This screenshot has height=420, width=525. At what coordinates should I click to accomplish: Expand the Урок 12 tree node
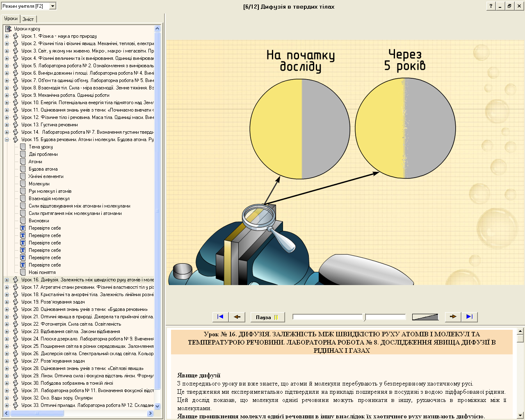tap(7, 117)
